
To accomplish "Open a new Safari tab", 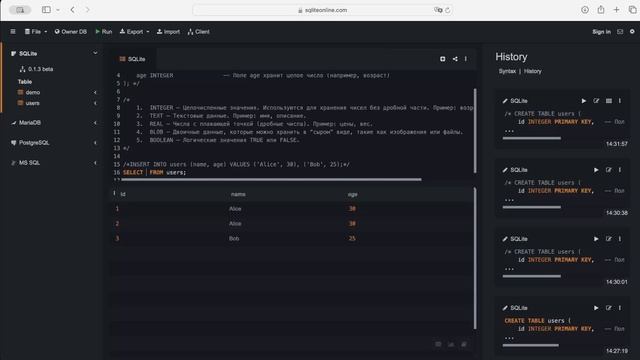I will tap(616, 9).
